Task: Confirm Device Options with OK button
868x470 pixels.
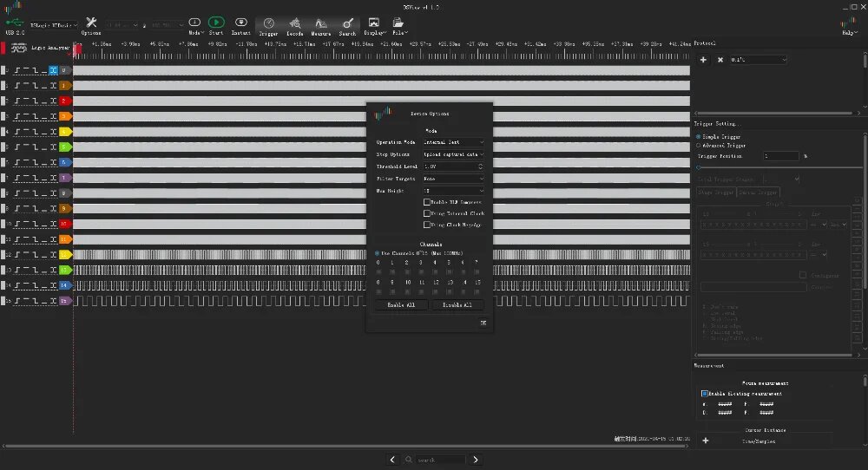Action: (x=483, y=323)
